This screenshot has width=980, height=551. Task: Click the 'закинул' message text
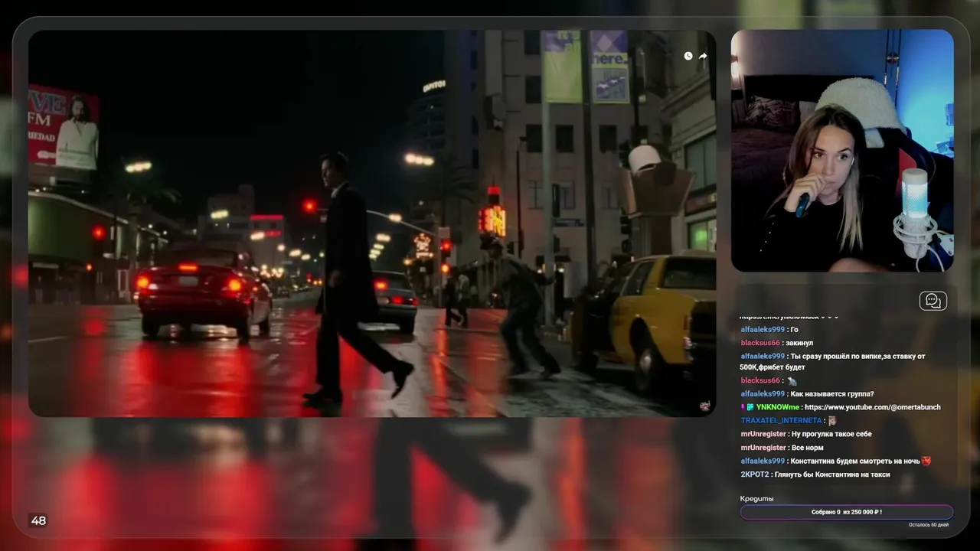(799, 343)
